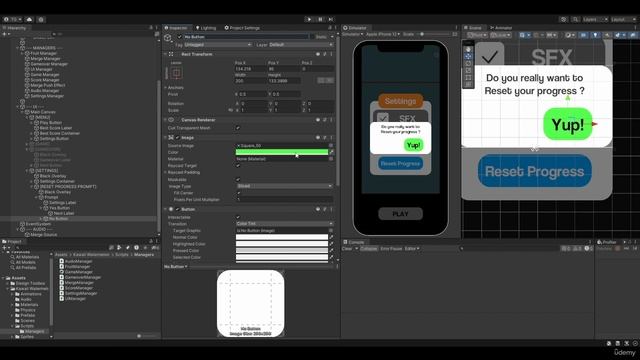Viewport: 640px width, 360px height.
Task: Pick color with the Image Color eyedropper
Action: click(331, 152)
